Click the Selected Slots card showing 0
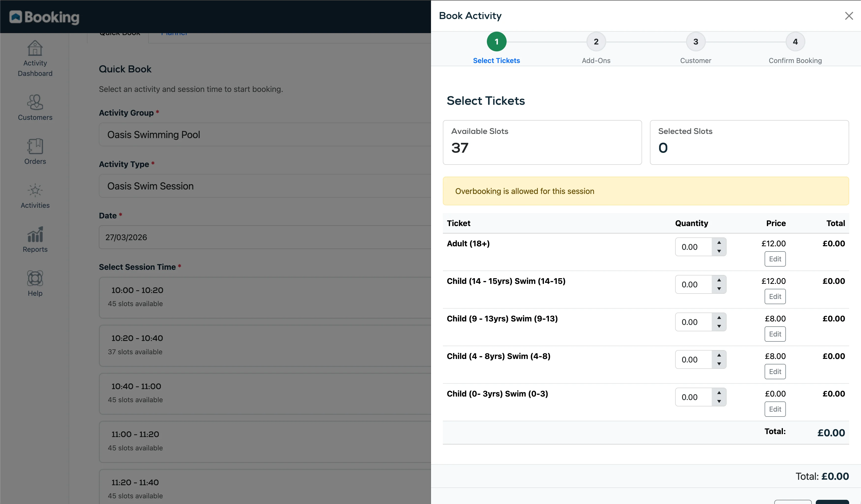 pyautogui.click(x=749, y=142)
